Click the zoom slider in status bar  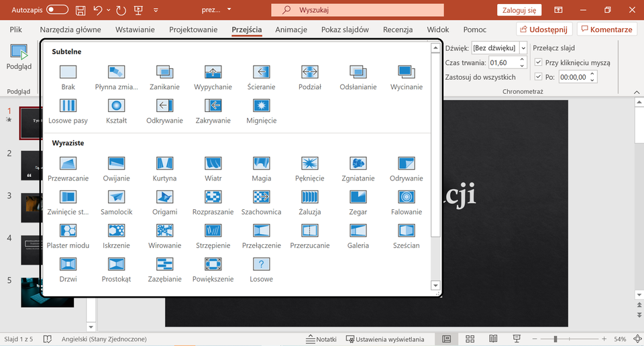pos(555,339)
